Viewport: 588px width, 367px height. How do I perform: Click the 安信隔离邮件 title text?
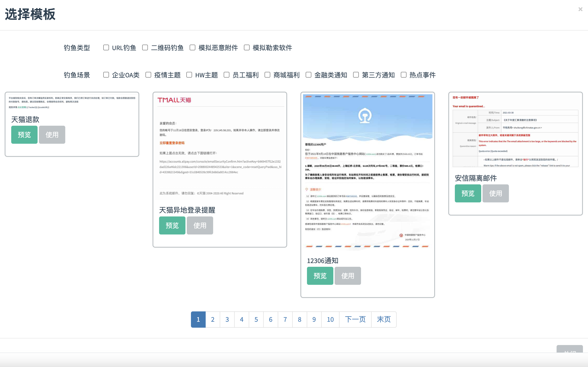point(476,178)
